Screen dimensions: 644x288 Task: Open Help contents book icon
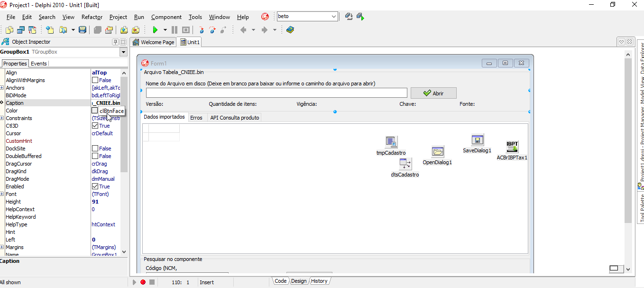pyautogui.click(x=290, y=30)
